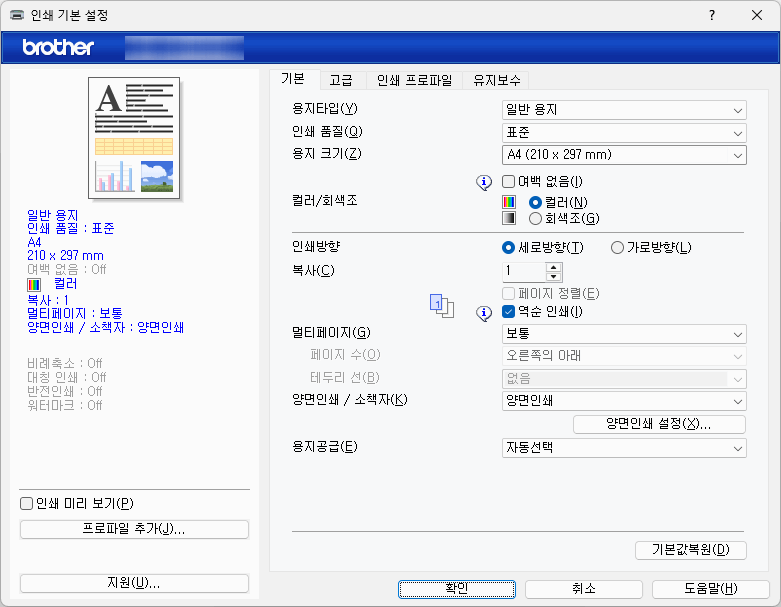Click the info icon beside 역순 인쇄
Screen dimensions: 781x607
[485, 312]
